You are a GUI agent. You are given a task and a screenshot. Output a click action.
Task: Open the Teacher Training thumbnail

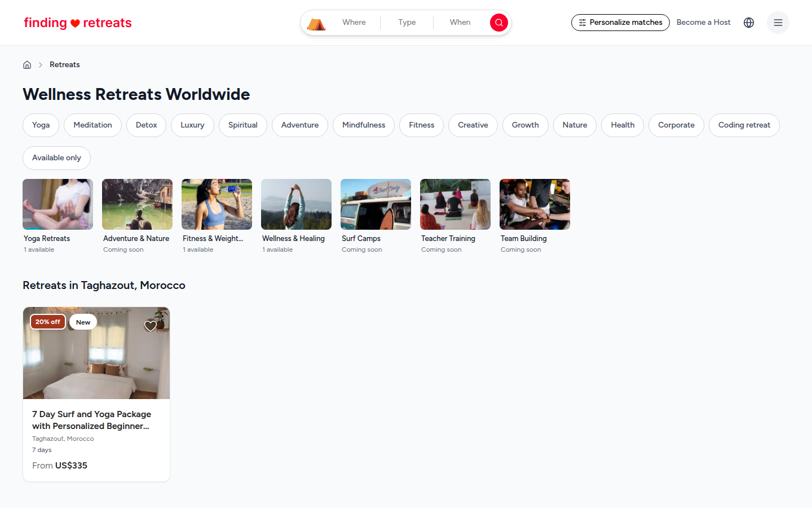click(455, 204)
